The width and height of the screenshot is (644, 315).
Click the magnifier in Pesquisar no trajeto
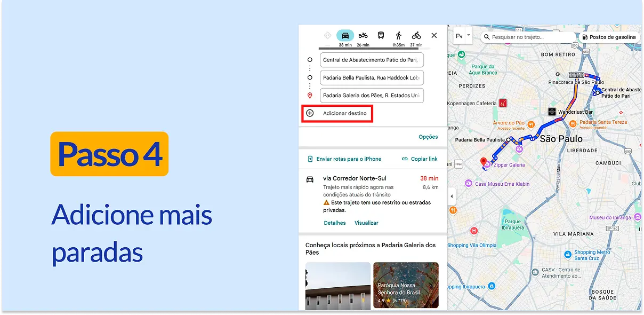tap(487, 36)
